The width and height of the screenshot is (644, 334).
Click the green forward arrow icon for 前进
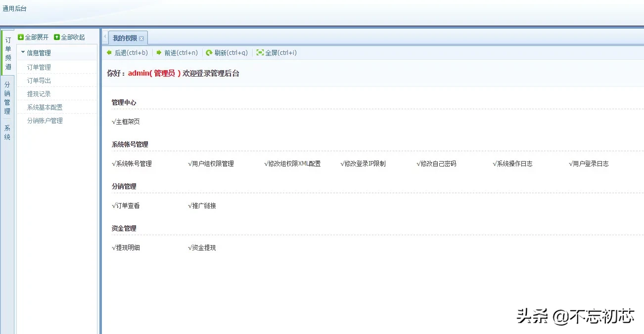pos(159,52)
